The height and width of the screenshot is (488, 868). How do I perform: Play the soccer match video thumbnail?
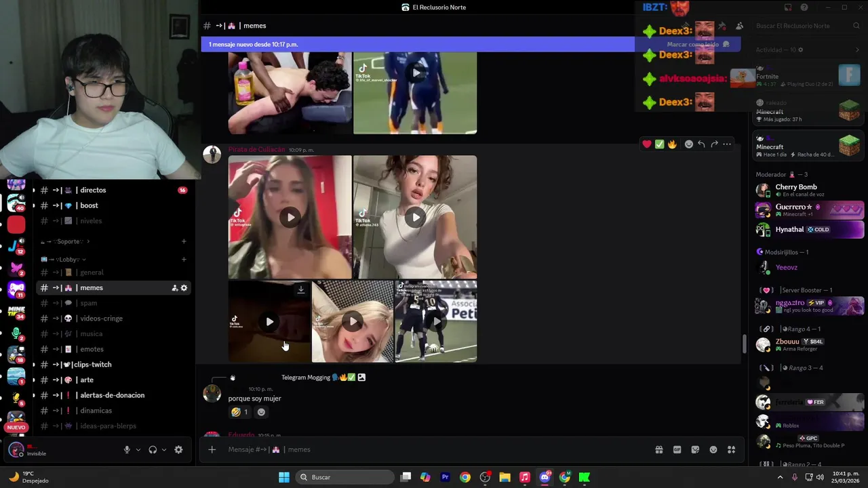(436, 322)
